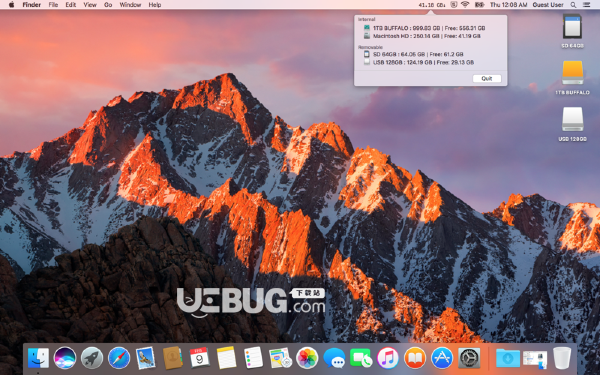Click the SD card icon in popup list

(x=367, y=54)
